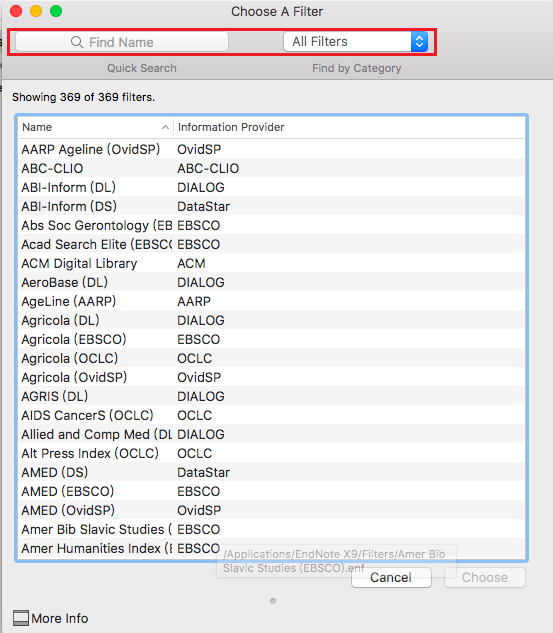
Task: Select the Abs Soc Gerontology filter
Action: (x=271, y=225)
